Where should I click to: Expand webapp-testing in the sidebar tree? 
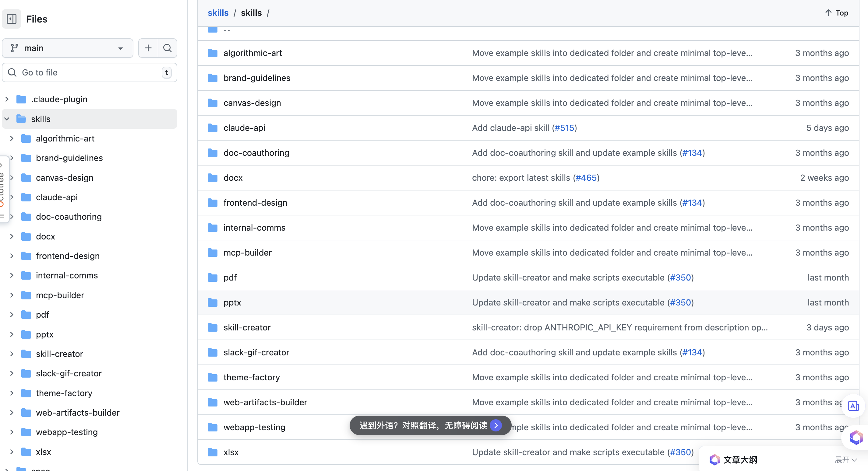[x=12, y=432]
